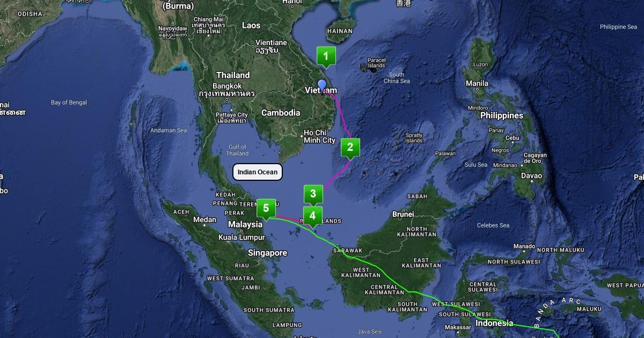Select the Manila city label
Screen dimensions: 644x338
tap(477, 84)
